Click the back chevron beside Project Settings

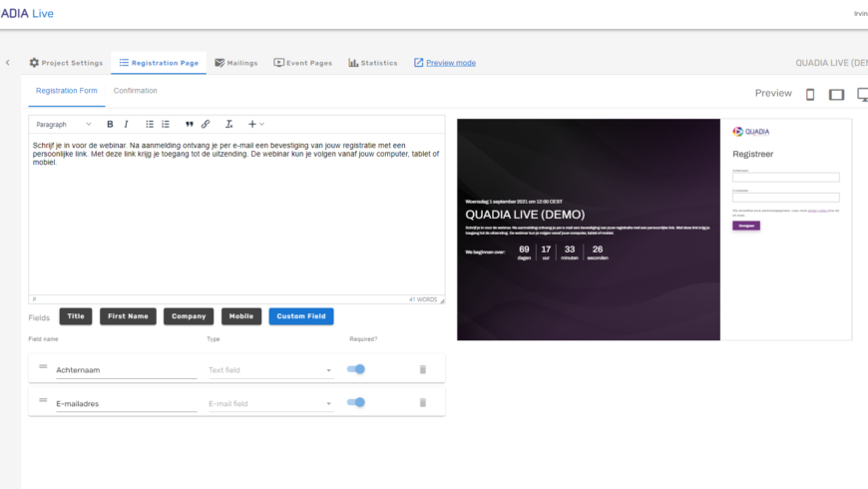click(8, 63)
